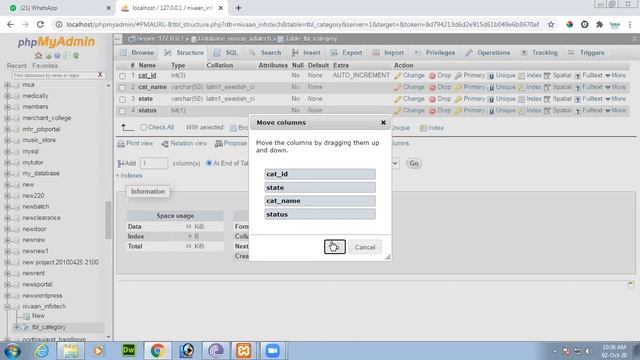Click Change icon for cat_id row
640x360 pixels.
pos(398,76)
